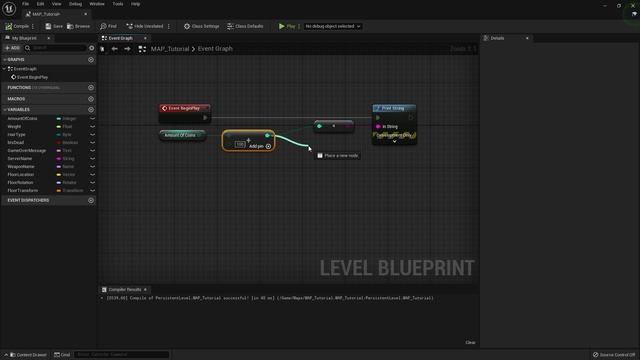Viewport: 640px width, 360px height.
Task: Navigate forward in graph history
Action: 127,49
